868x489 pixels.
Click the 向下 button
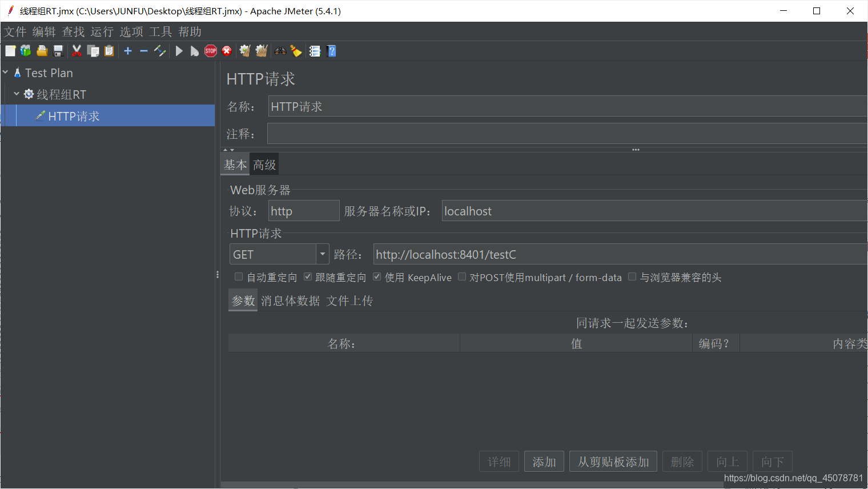coord(773,462)
